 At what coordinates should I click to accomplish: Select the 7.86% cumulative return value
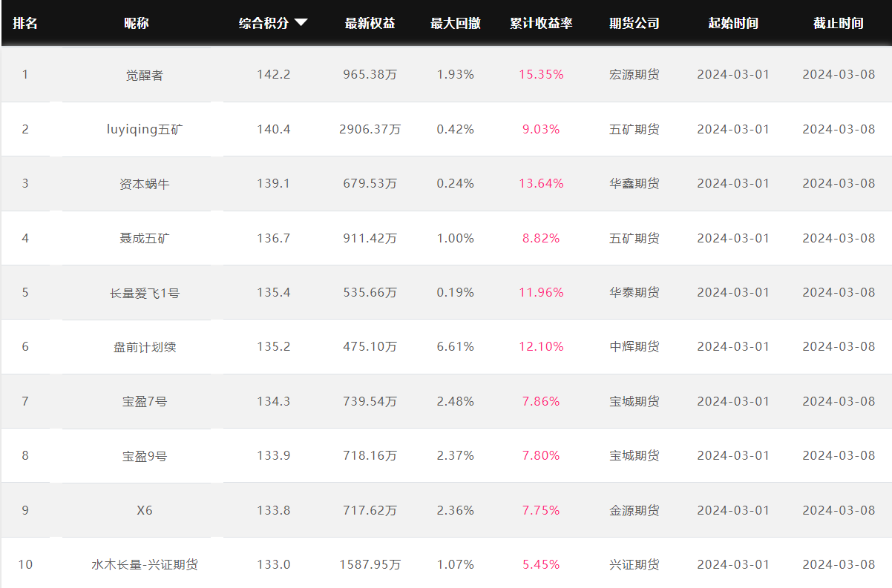(x=541, y=401)
